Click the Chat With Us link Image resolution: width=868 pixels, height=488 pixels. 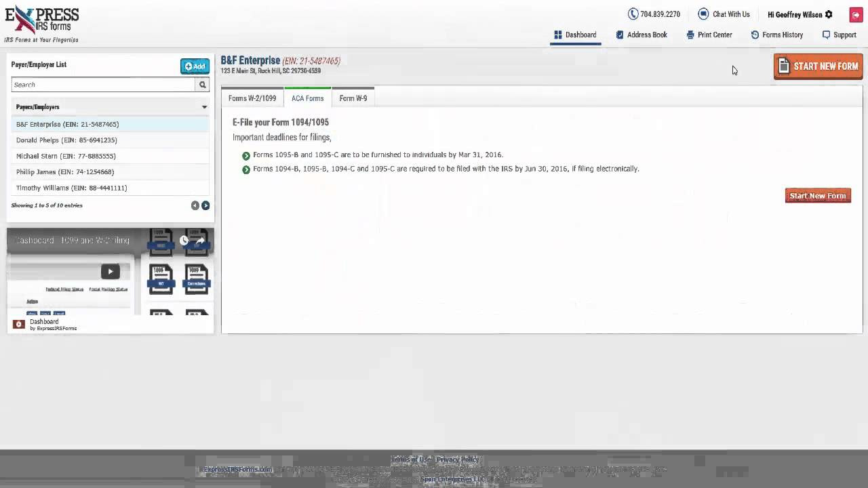click(x=731, y=14)
